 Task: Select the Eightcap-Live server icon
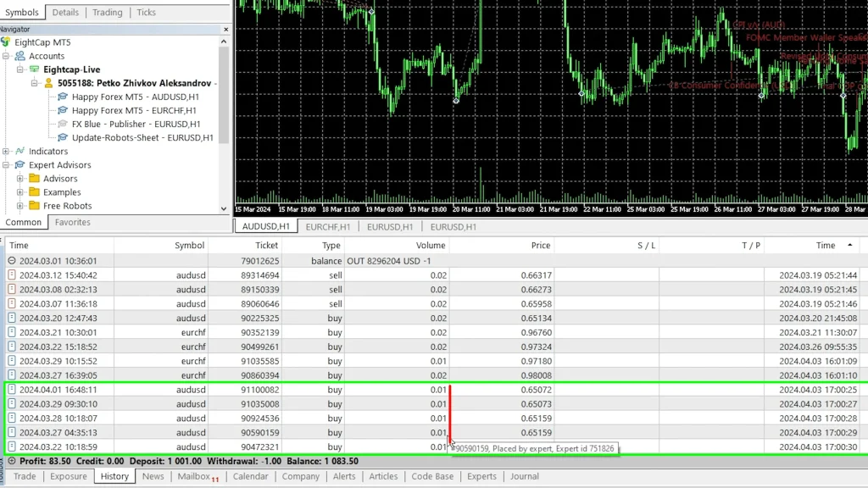pos(34,69)
